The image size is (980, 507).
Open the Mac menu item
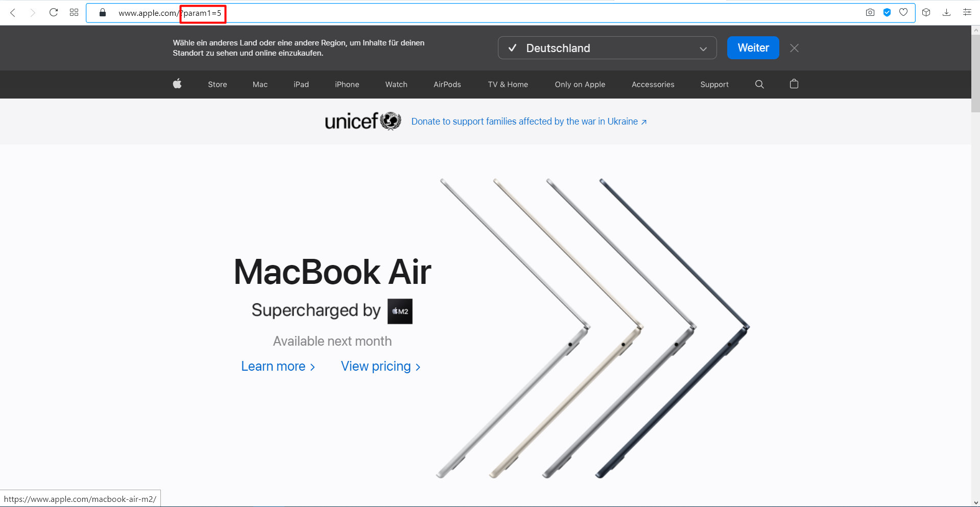(x=260, y=85)
